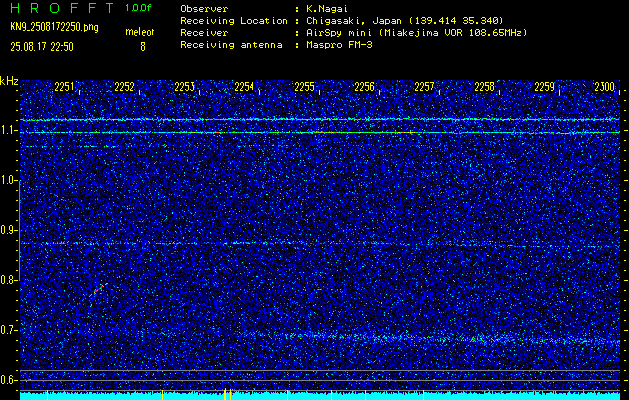This screenshot has height=400, width=629.
Task: Click the version number 1.00f
Action: [x=138, y=8]
